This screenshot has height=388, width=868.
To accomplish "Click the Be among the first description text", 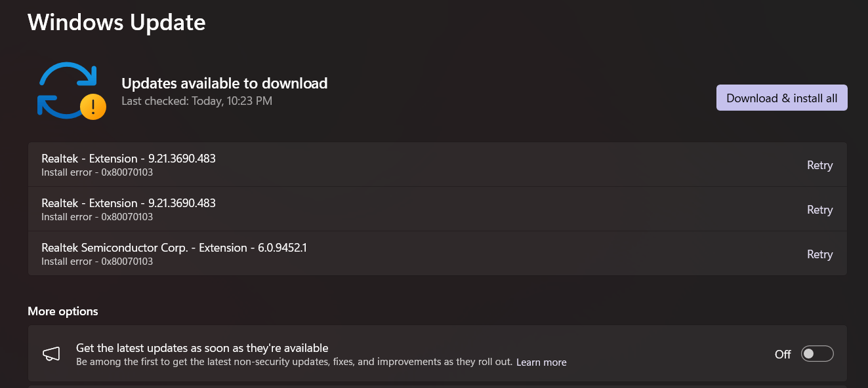I will (x=294, y=362).
